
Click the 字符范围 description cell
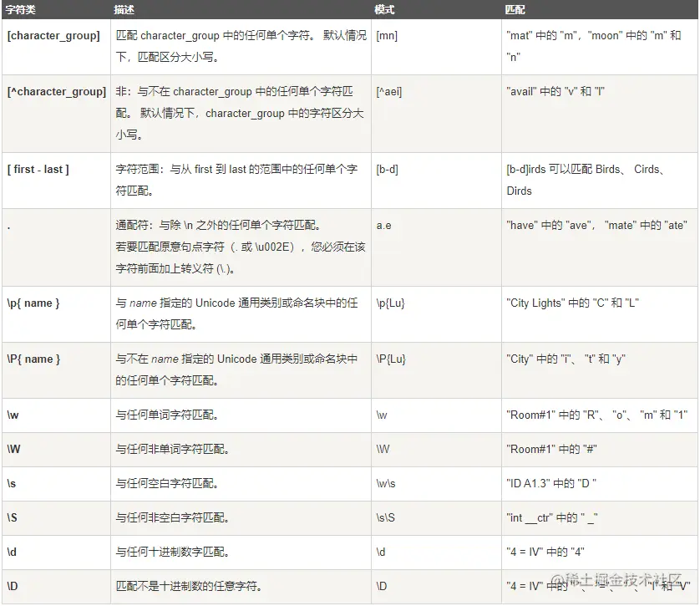241,181
